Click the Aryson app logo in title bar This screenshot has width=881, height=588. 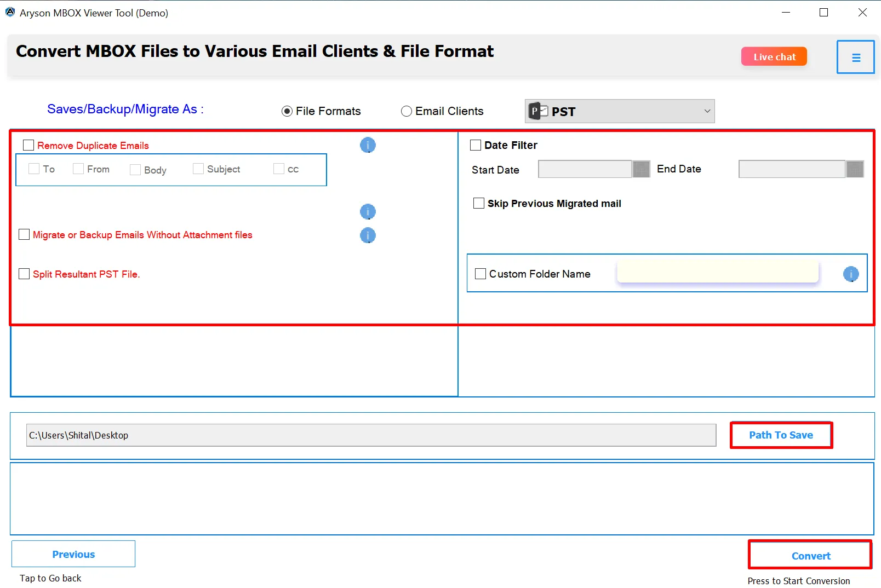tap(10, 12)
